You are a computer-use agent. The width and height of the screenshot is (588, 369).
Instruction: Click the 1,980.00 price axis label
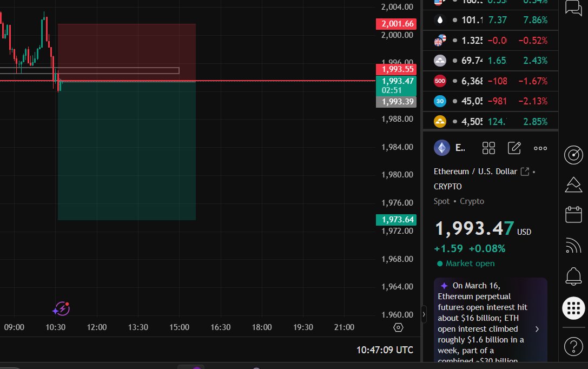tap(397, 175)
